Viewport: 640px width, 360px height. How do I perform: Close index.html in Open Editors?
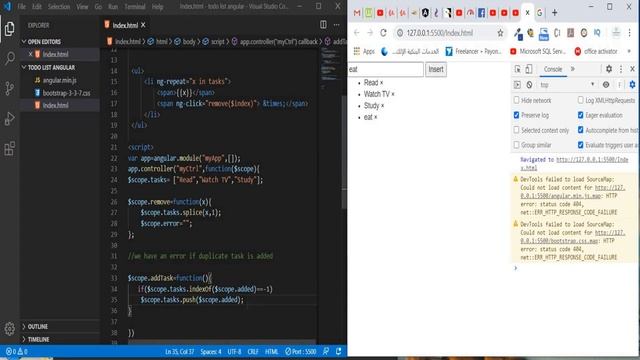pos(30,54)
